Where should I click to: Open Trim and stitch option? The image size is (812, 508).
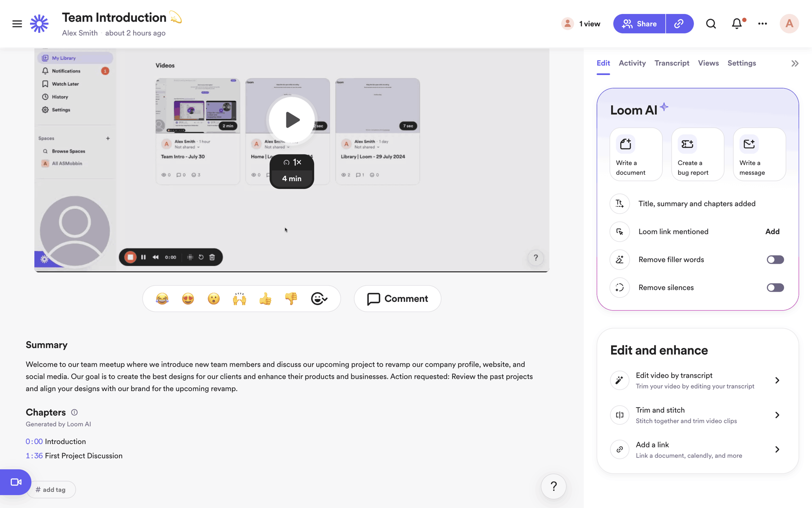[x=697, y=415]
